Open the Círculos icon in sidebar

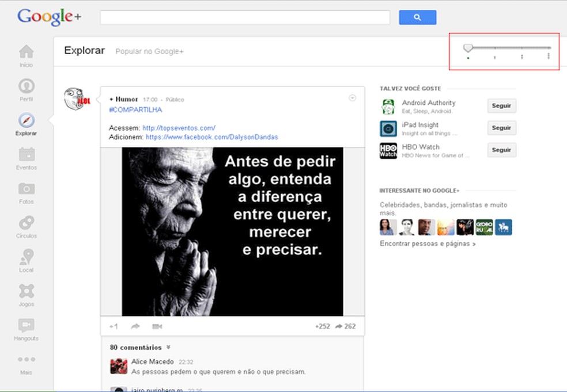pos(27,223)
